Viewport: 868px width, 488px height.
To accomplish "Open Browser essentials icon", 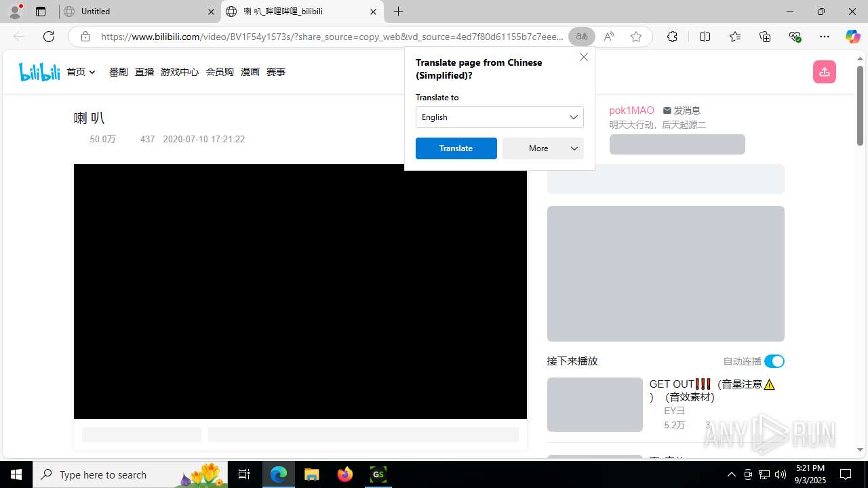I will (x=795, y=37).
